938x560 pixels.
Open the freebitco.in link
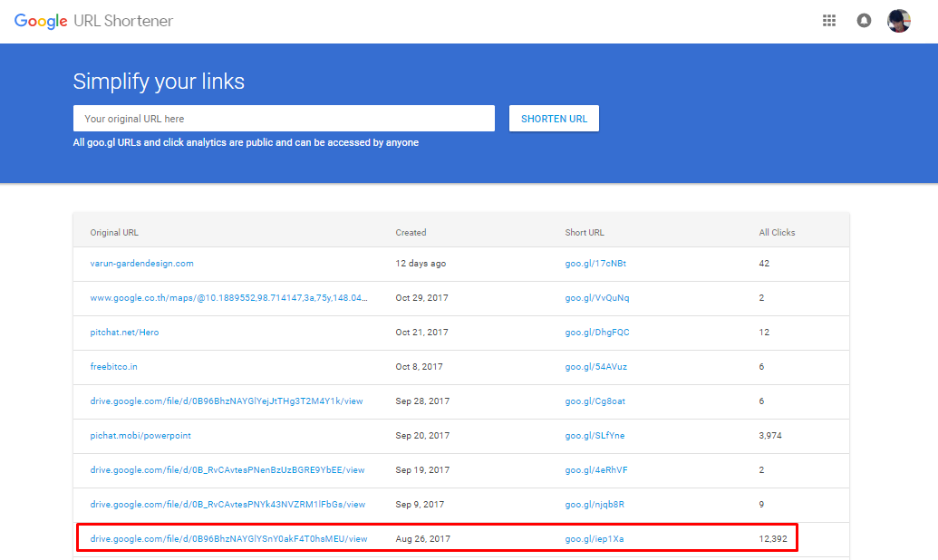click(113, 367)
